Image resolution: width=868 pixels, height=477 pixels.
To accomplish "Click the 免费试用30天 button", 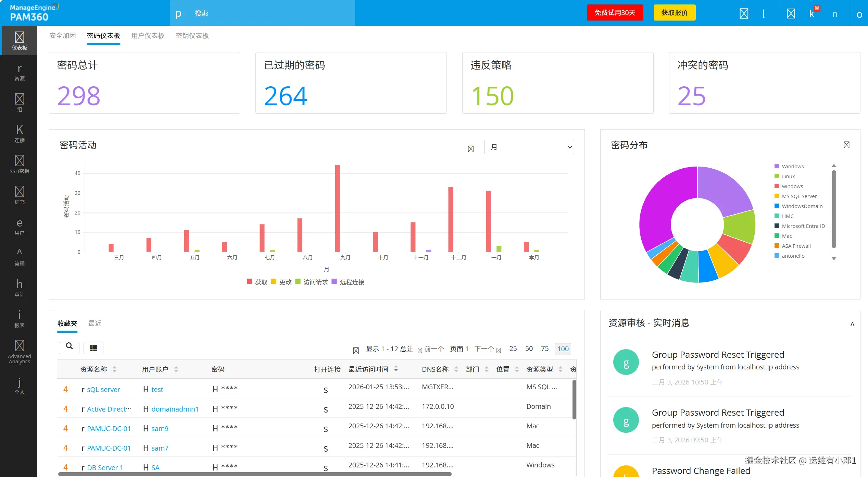I will (x=615, y=13).
